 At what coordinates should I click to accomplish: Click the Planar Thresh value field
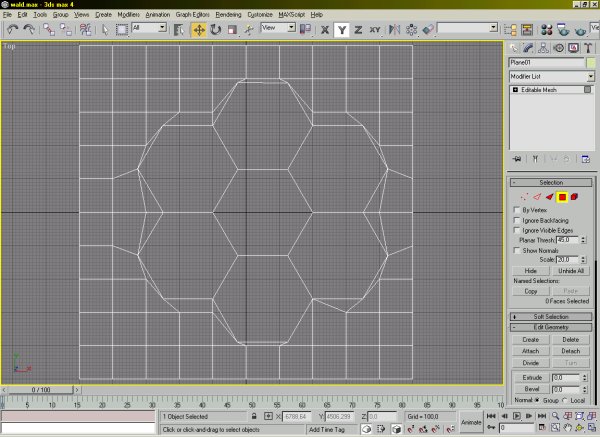click(x=568, y=240)
